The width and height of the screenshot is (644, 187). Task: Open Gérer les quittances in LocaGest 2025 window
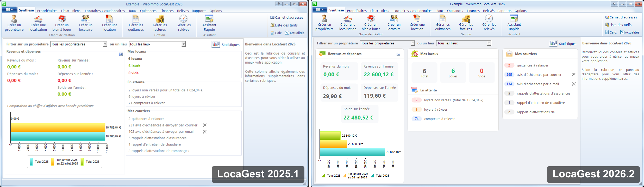tap(136, 23)
